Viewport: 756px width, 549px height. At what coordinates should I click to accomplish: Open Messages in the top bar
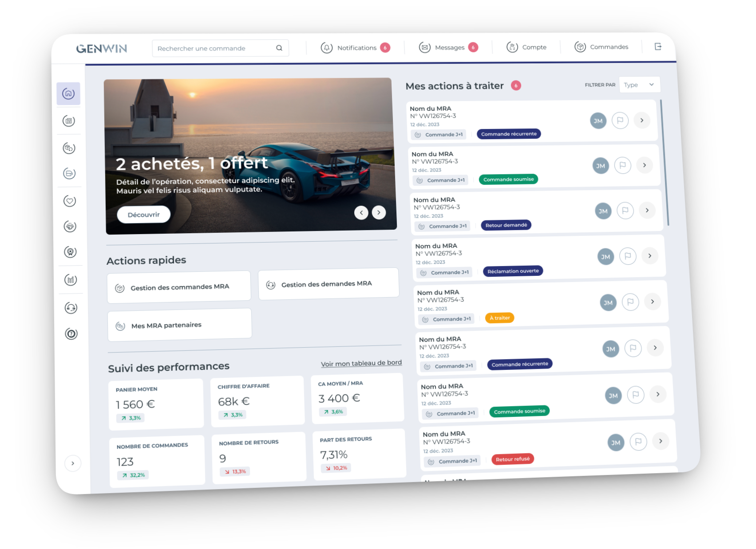pos(449,47)
